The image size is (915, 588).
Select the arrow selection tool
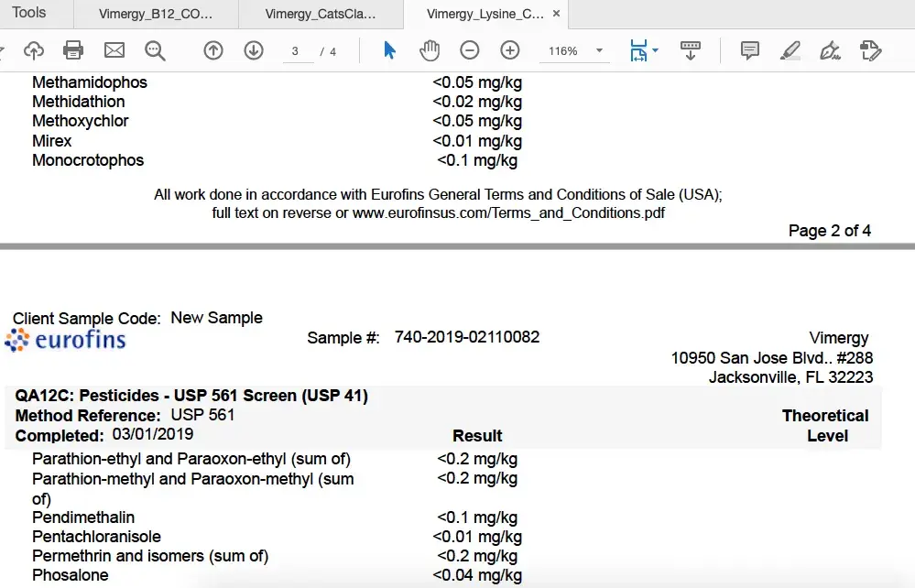point(389,51)
